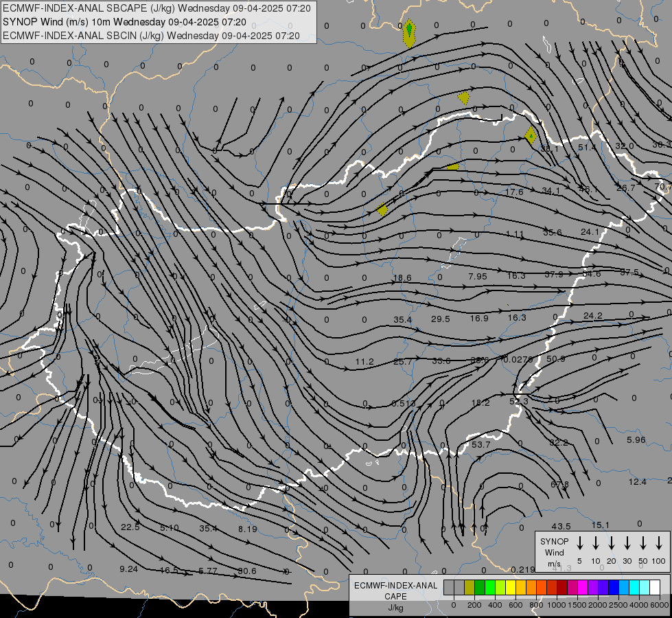Screen dimensions: 672x618
Task: Click the 'ECMWF-INDEX-ANAL CAPE J/kg' legend label
Action: coord(395,597)
